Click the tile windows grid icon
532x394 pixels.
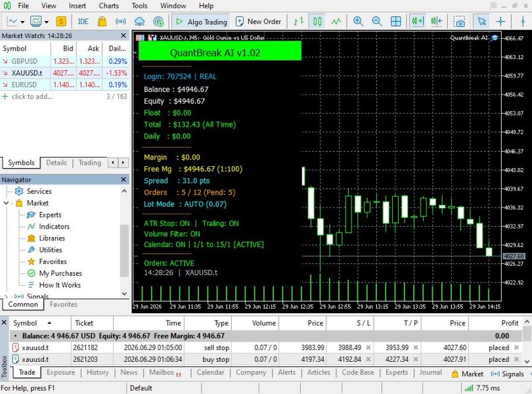(x=395, y=22)
